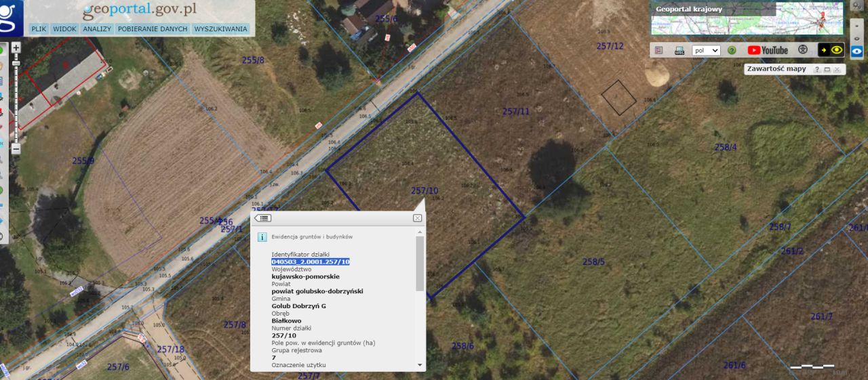Click parcel label 258/4 on map
This screenshot has height=380, width=868.
tap(726, 147)
